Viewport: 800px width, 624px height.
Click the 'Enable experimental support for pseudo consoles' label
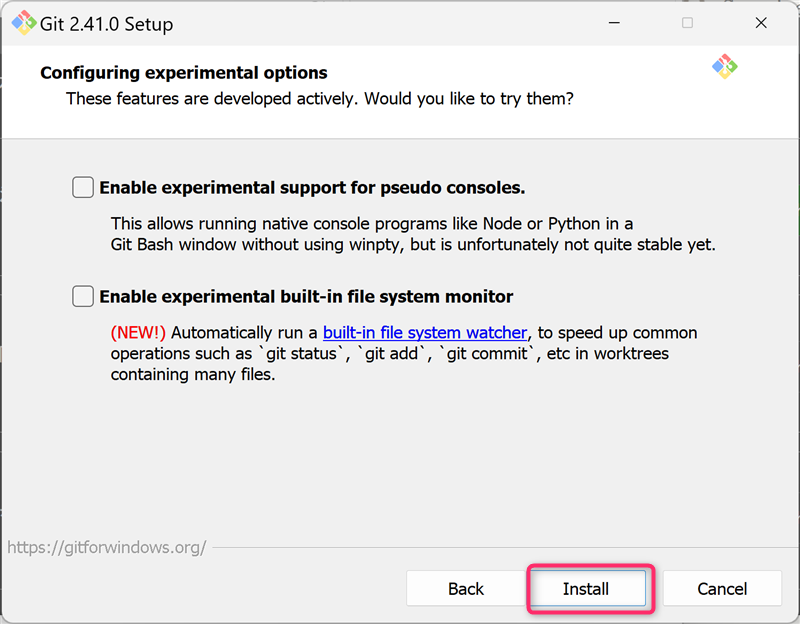[x=312, y=187]
